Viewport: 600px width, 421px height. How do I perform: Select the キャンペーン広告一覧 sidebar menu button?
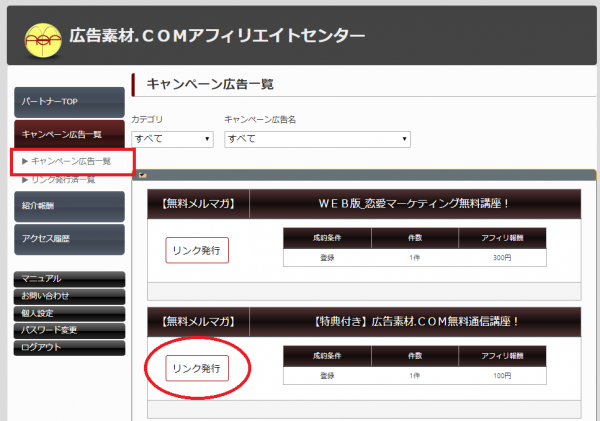69,133
